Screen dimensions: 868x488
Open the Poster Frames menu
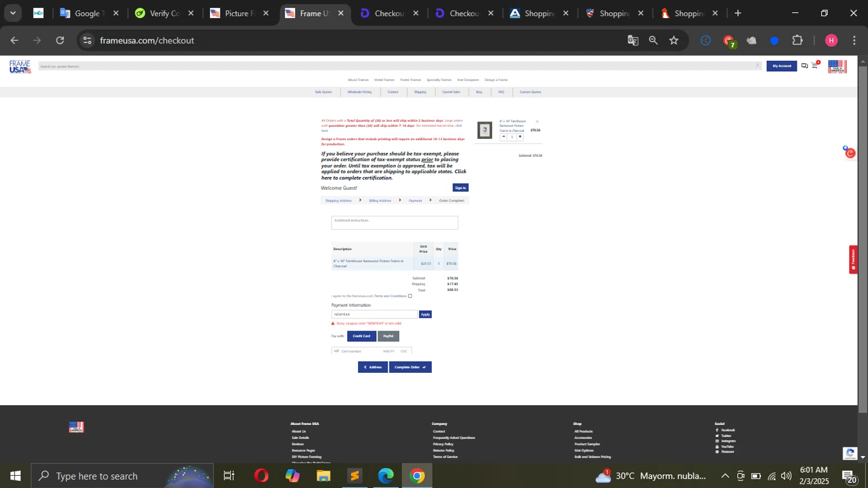(x=410, y=80)
